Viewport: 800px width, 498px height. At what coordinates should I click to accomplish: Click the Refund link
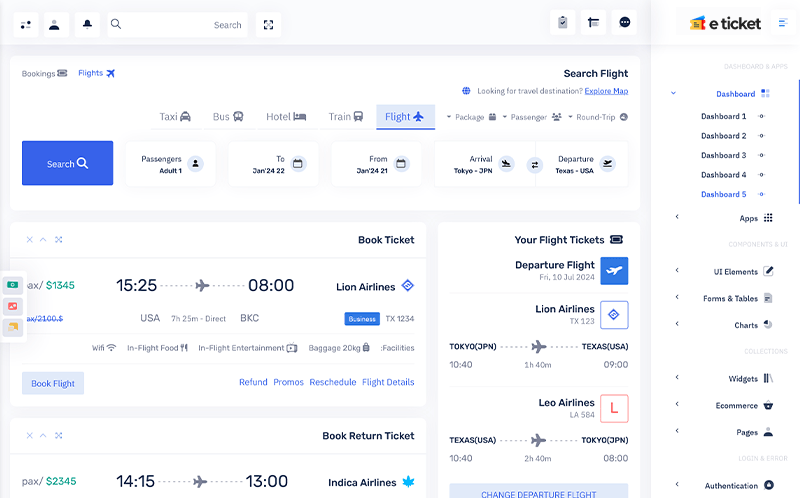tap(253, 382)
